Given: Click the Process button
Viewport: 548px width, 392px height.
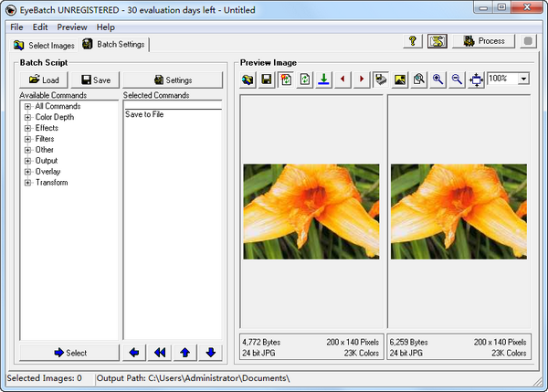Looking at the screenshot, I should [483, 41].
